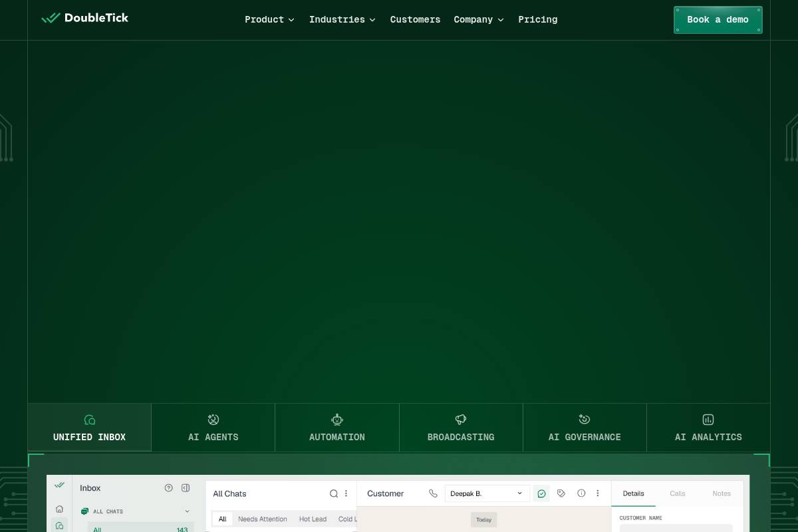Select the Needs Attention filter
Screen dimensions: 798x532
click(263, 519)
